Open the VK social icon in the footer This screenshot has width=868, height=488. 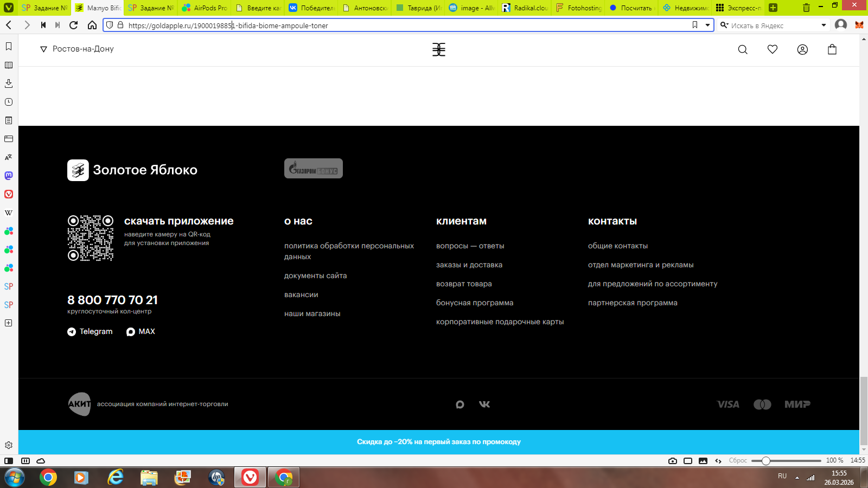[x=484, y=404]
